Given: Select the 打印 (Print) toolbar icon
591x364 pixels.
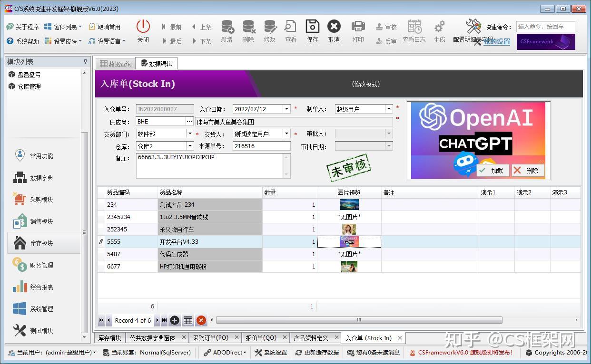Looking at the screenshot, I should [x=358, y=31].
